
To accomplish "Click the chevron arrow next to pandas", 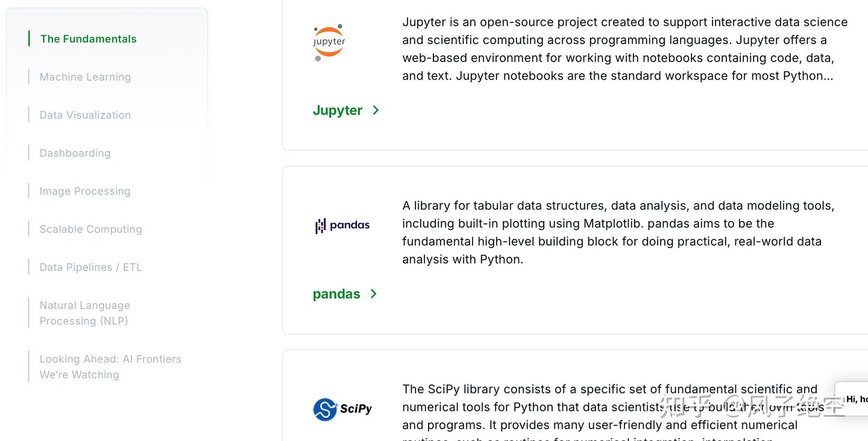I will (x=374, y=293).
